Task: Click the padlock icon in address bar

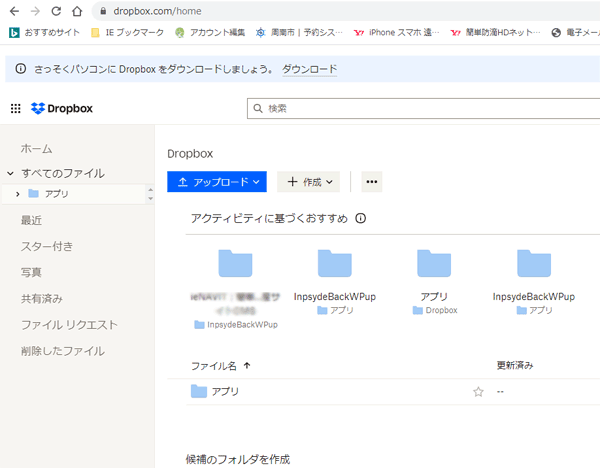Action: pos(103,11)
